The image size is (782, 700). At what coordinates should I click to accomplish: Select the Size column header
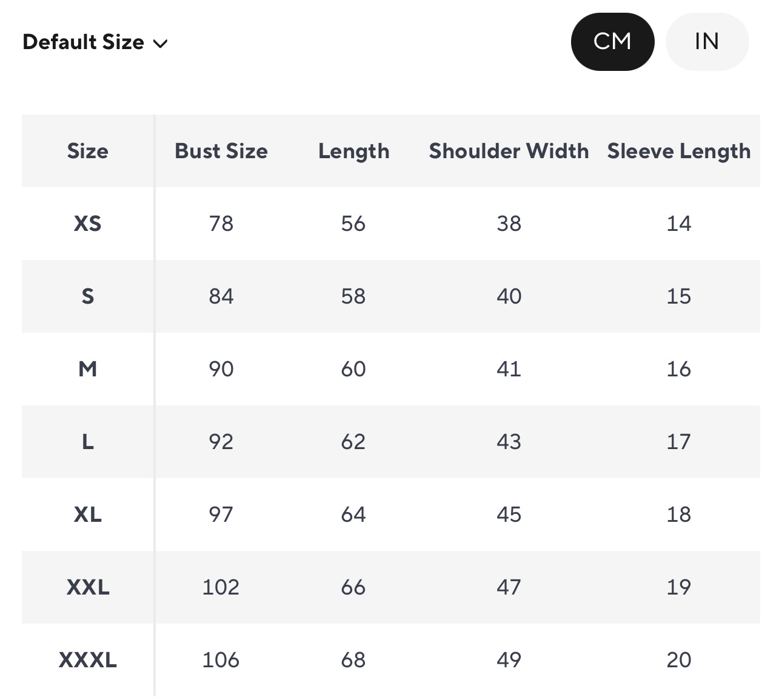[x=88, y=151]
